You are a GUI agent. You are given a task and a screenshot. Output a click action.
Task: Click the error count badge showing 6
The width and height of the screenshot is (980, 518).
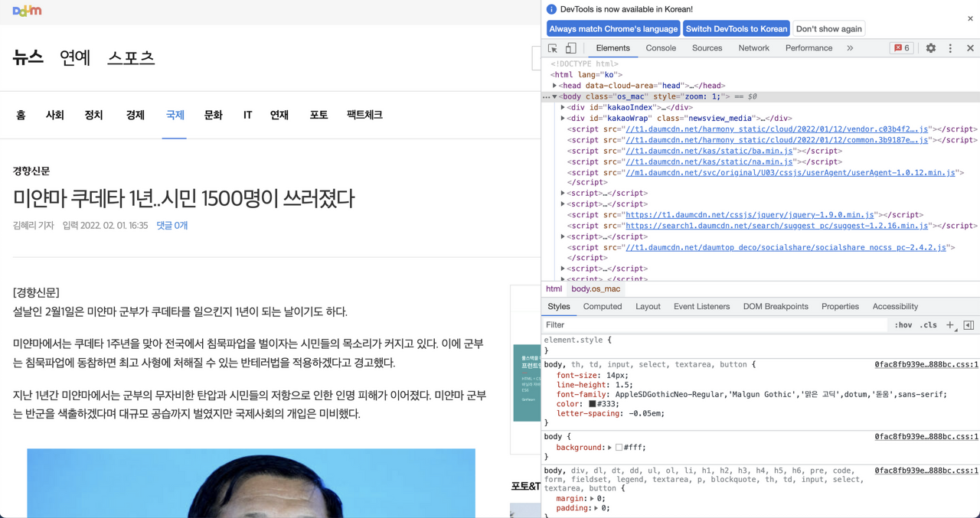click(x=902, y=48)
